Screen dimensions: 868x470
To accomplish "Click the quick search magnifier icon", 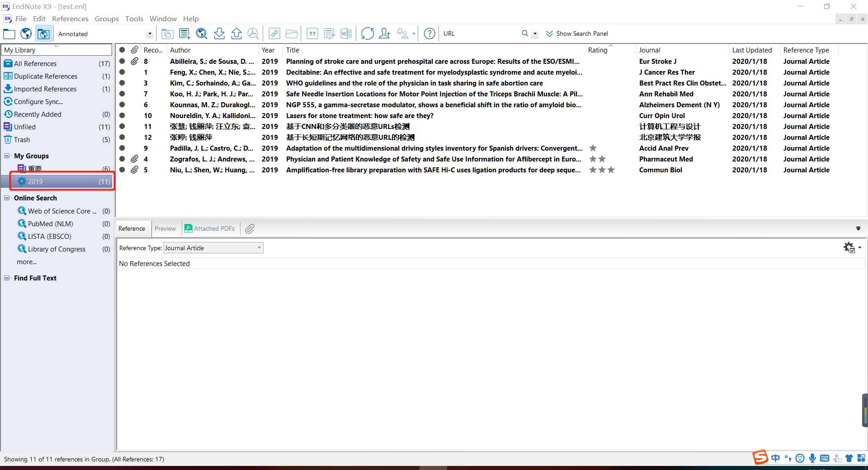I will [525, 33].
